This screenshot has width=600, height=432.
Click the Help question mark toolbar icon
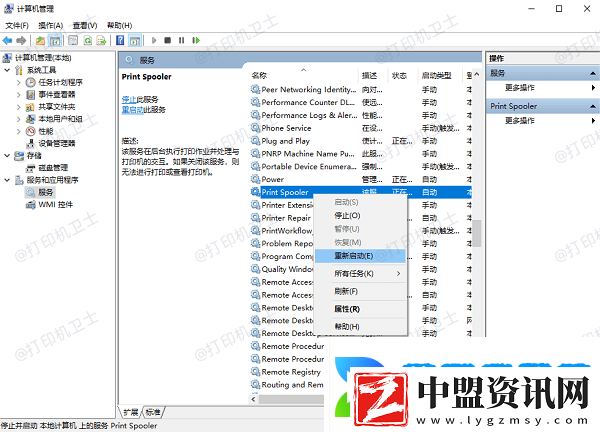click(x=120, y=40)
